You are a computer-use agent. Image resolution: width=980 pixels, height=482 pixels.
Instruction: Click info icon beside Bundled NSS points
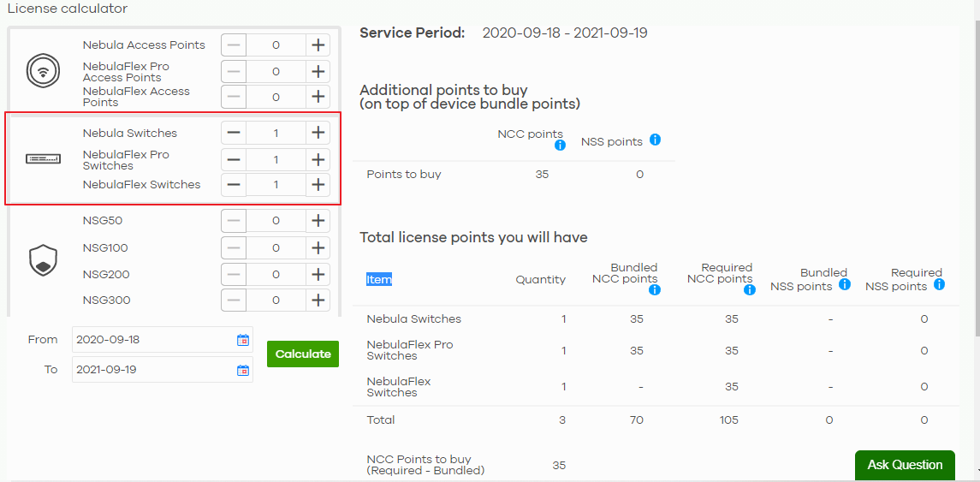click(845, 284)
